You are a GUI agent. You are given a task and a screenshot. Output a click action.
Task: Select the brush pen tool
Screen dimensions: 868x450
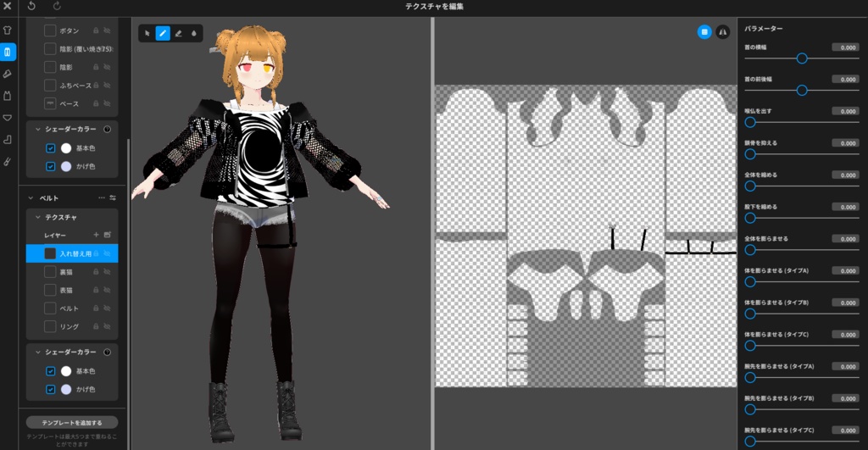(163, 33)
